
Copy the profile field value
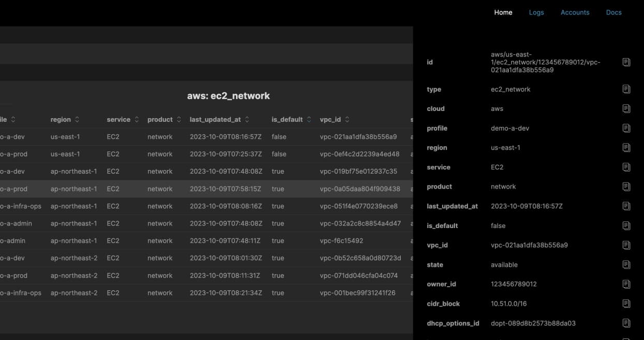(x=626, y=128)
